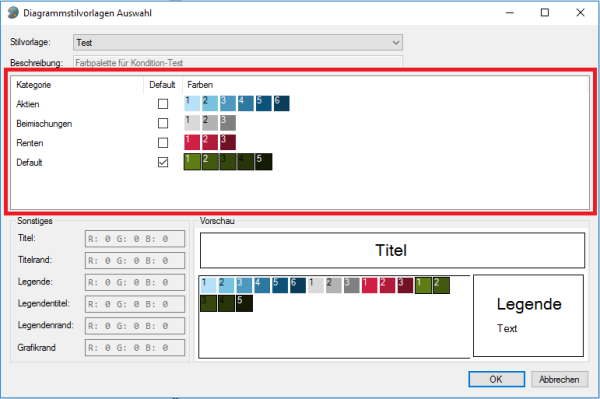Image resolution: width=600 pixels, height=399 pixels.
Task: Click the Legende RGB color field
Action: (135, 282)
